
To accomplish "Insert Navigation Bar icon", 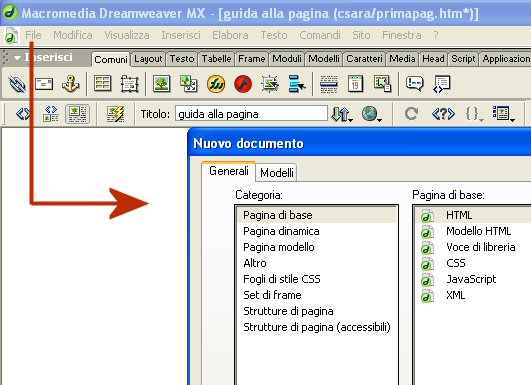I will coord(297,84).
